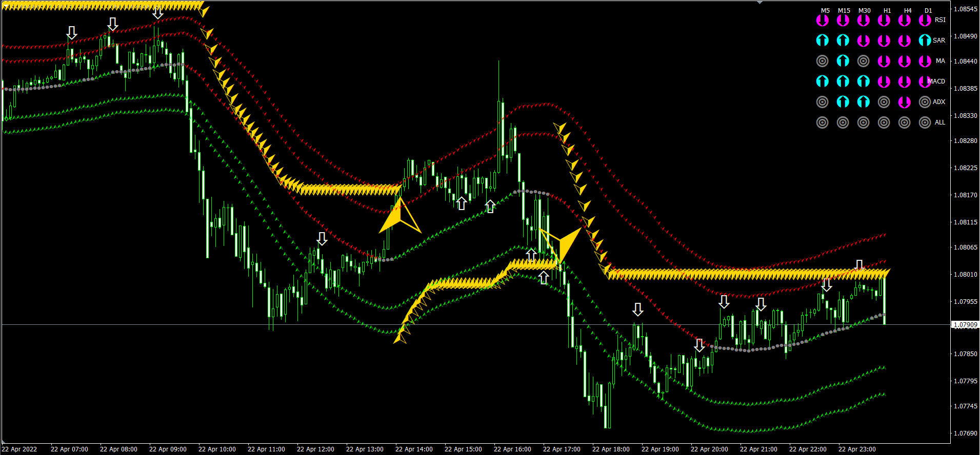Screen dimensions: 980x455
Task: Click the RSI signal icon for M5
Action: (823, 20)
